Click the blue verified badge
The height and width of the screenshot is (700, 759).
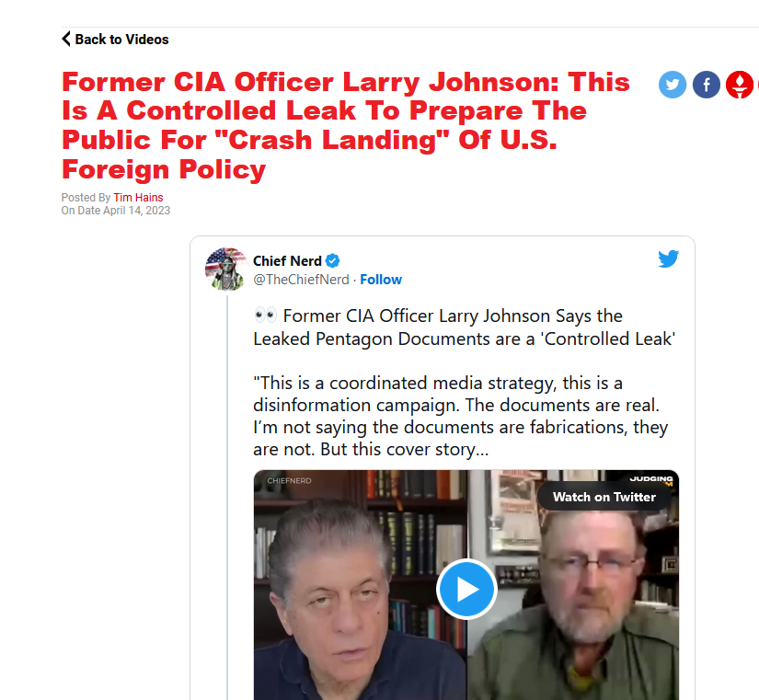click(x=332, y=261)
